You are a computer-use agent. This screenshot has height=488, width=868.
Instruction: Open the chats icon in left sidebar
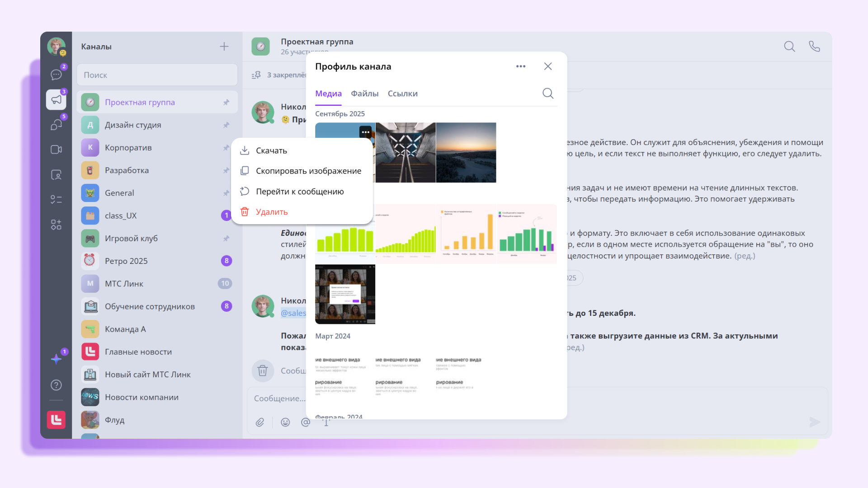[x=56, y=75]
